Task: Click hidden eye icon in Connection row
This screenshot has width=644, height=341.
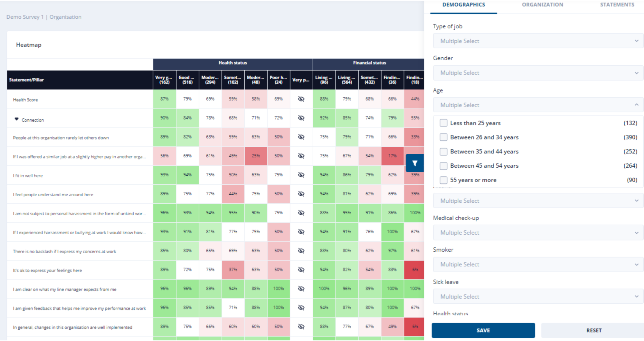Action: coord(301,118)
